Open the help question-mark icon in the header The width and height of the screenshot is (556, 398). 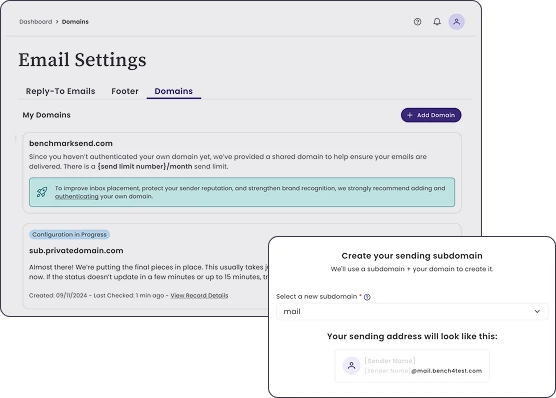coord(417,22)
